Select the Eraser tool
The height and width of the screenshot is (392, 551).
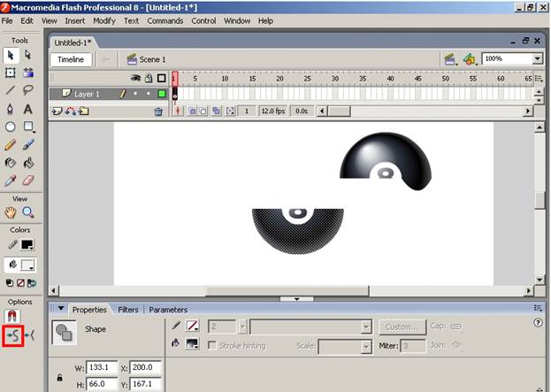click(x=28, y=181)
